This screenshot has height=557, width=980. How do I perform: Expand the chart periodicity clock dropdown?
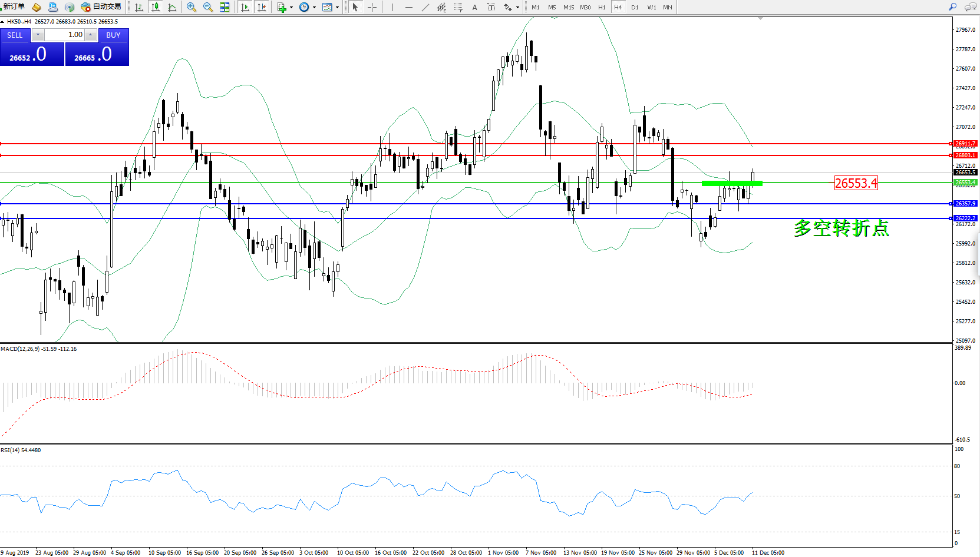coord(314,8)
